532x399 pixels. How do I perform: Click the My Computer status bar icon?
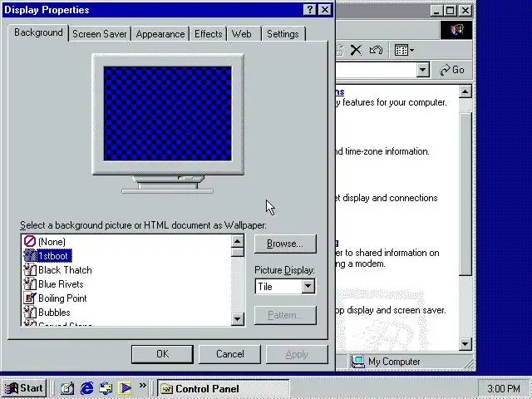[x=357, y=362]
